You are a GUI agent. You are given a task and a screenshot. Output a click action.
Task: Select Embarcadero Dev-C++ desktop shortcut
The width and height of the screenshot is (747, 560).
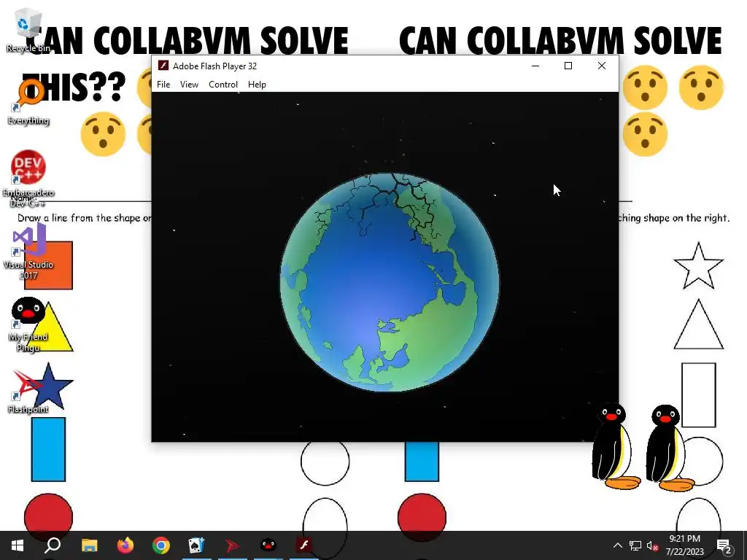click(28, 179)
